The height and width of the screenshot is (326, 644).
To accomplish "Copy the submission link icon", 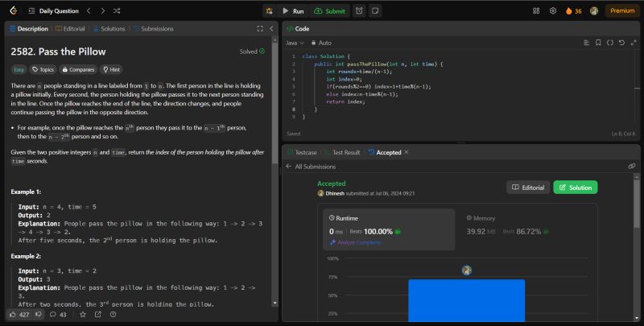I will (632, 166).
